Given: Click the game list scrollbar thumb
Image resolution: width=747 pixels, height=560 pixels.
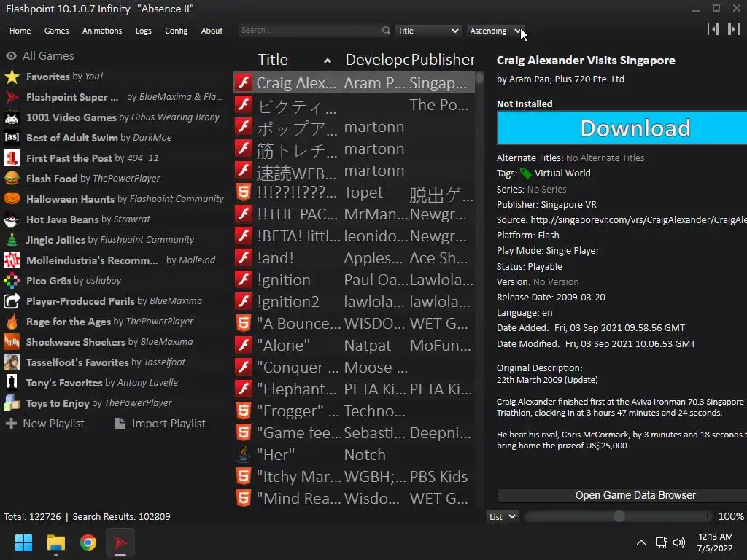Looking at the screenshot, I should 479,77.
